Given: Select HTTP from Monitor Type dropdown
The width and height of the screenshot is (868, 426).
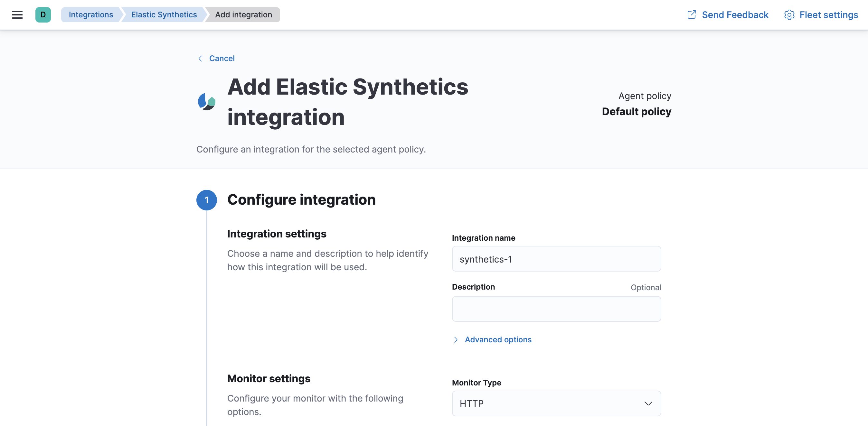Looking at the screenshot, I should point(556,403).
